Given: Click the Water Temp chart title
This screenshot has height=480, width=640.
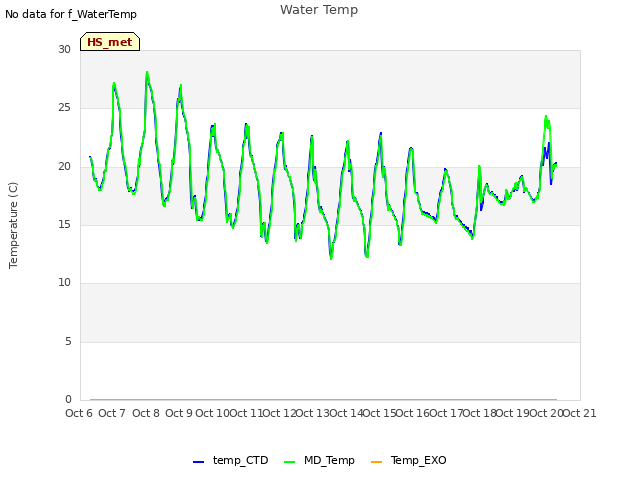Looking at the screenshot, I should click(x=319, y=9).
